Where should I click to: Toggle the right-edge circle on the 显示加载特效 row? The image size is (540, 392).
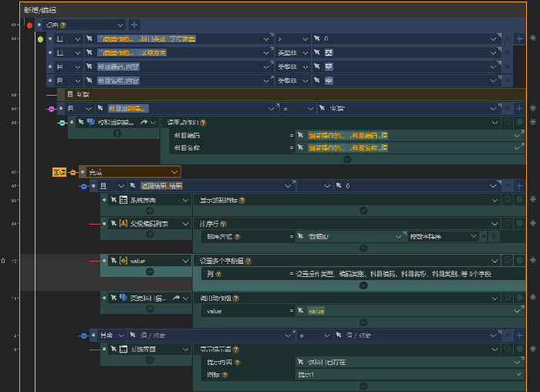(519, 200)
